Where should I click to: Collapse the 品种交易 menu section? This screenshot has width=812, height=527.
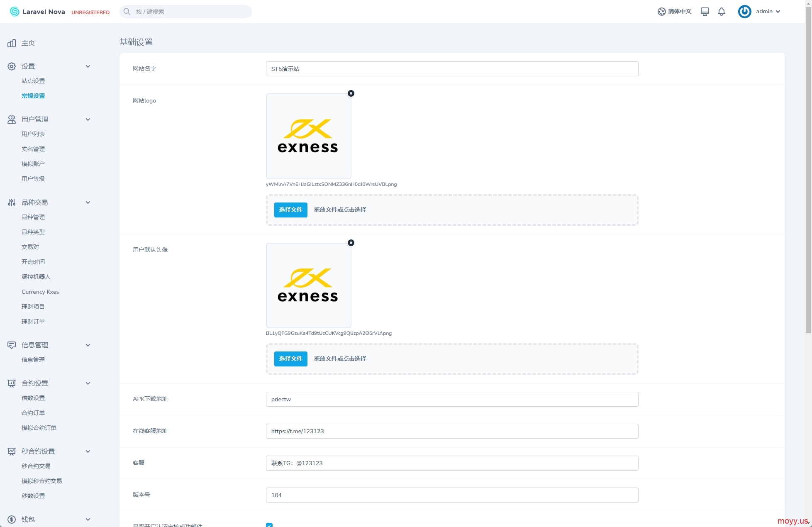click(88, 203)
